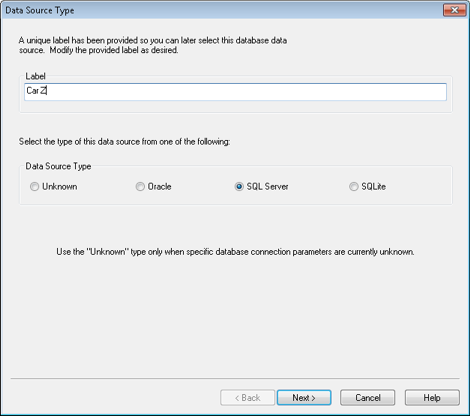Viewport: 470px width, 416px height.
Task: Close the Data Source Type dialog
Action: coord(454,10)
